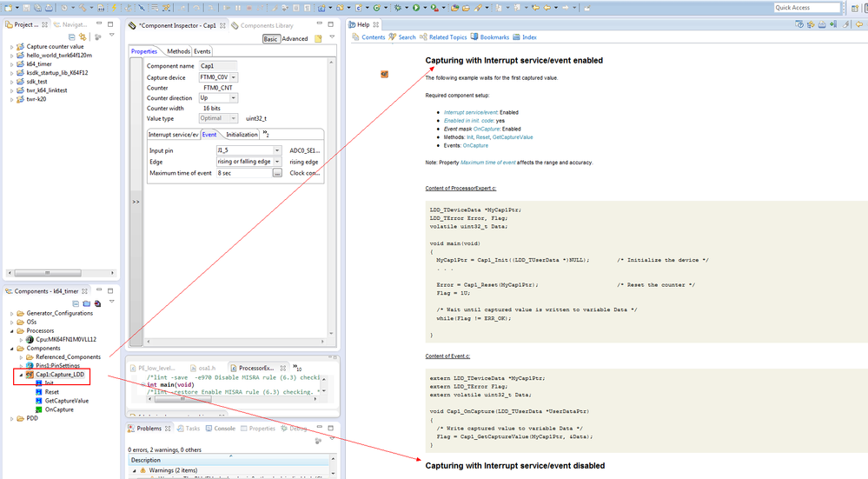Screen dimensions: 868x479
Task: Expand the PDD folder in Components tree
Action: pos(12,419)
